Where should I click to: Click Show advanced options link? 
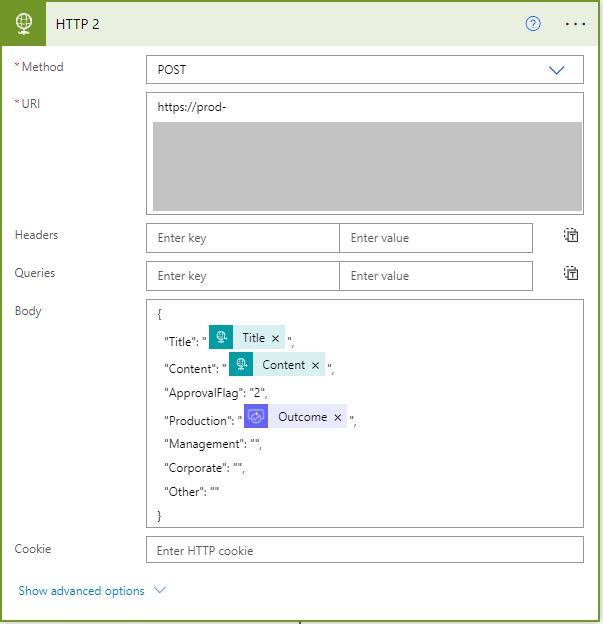pyautogui.click(x=81, y=591)
